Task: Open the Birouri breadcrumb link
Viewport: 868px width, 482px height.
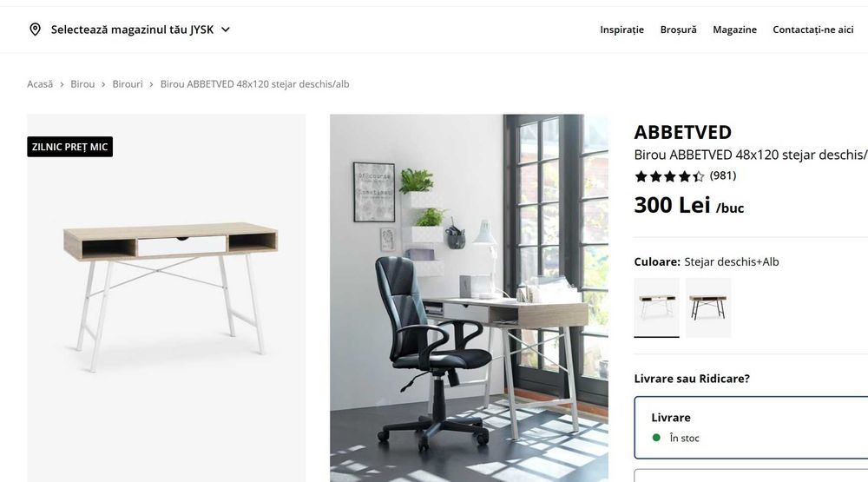Action: pos(128,84)
